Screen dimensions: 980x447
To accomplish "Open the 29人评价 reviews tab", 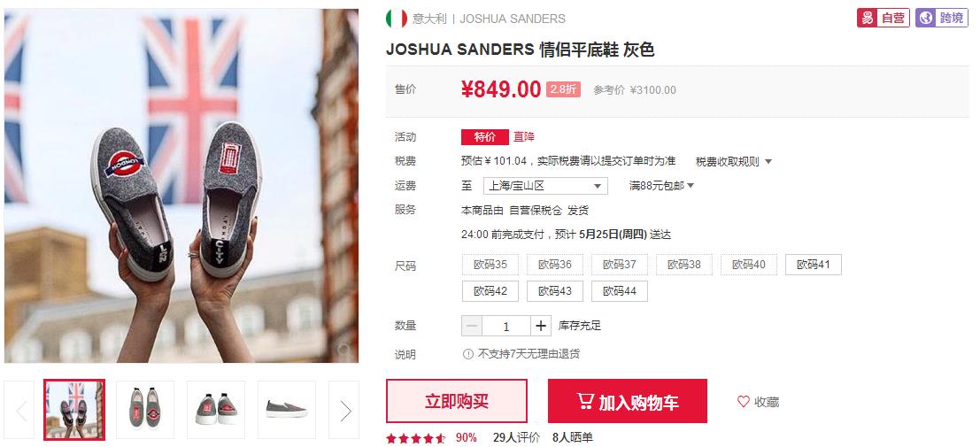I will (516, 437).
